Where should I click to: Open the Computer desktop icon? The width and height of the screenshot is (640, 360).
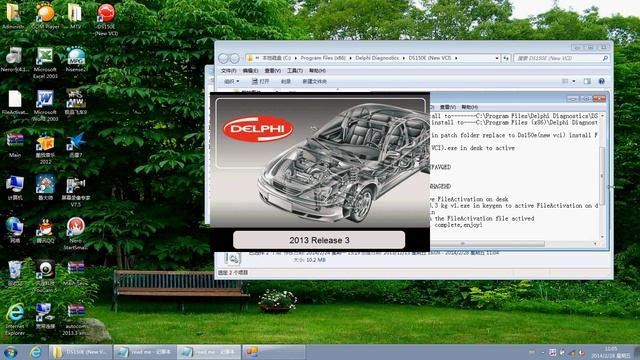[x=15, y=188]
